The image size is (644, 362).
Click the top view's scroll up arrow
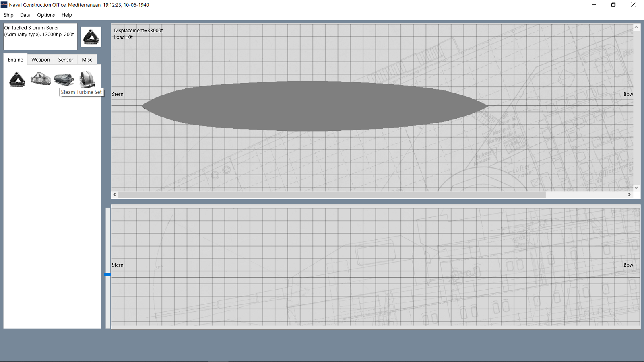pyautogui.click(x=636, y=27)
